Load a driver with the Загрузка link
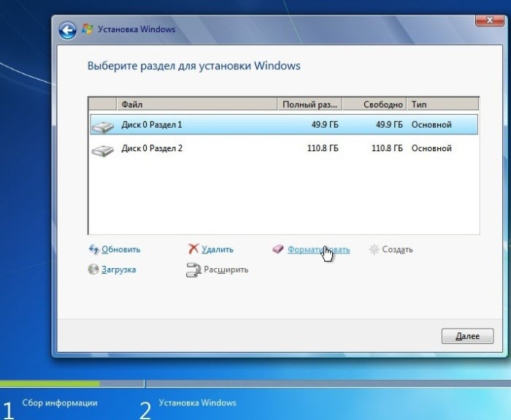The image size is (511, 420). click(118, 270)
